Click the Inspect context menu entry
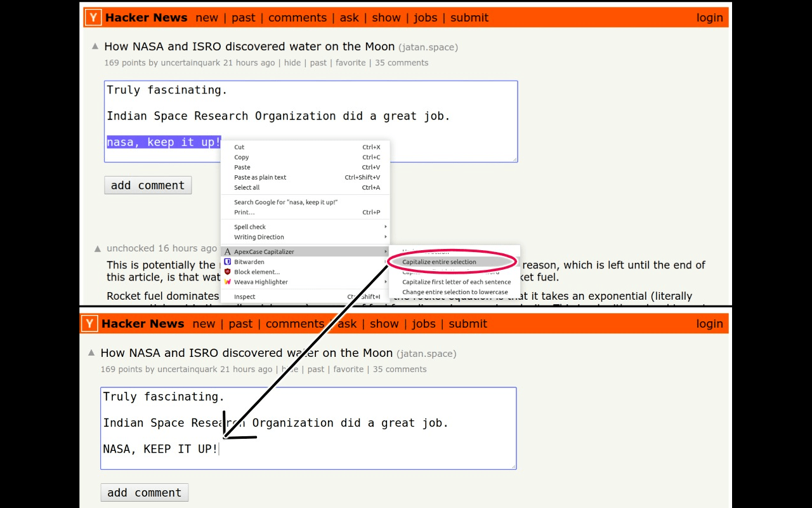This screenshot has width=812, height=508. pos(245,297)
